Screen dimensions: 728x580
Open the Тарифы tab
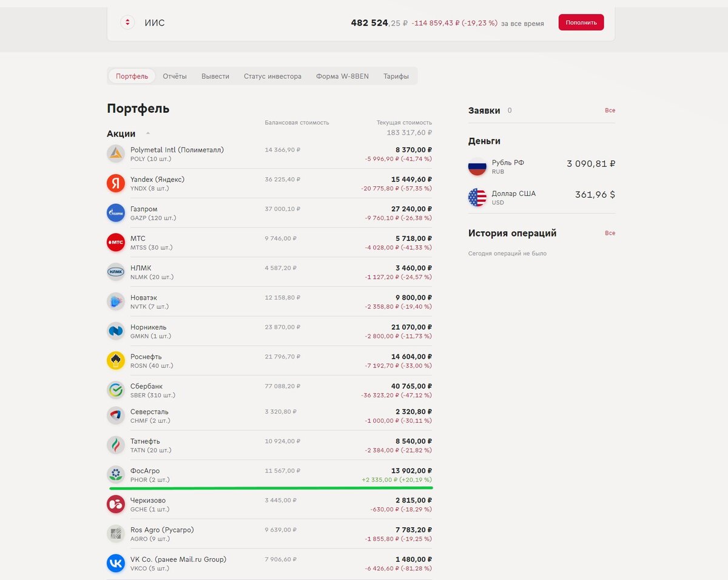coord(396,76)
